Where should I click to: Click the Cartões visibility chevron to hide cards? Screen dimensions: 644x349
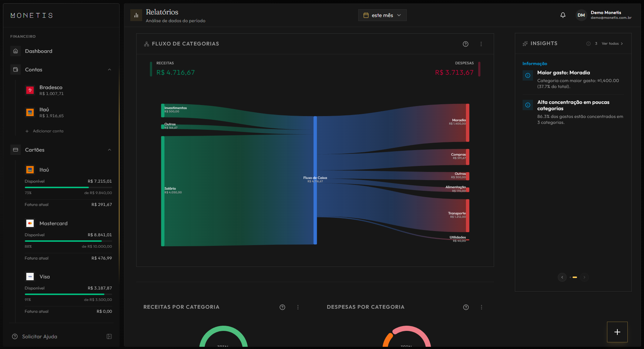pos(110,150)
